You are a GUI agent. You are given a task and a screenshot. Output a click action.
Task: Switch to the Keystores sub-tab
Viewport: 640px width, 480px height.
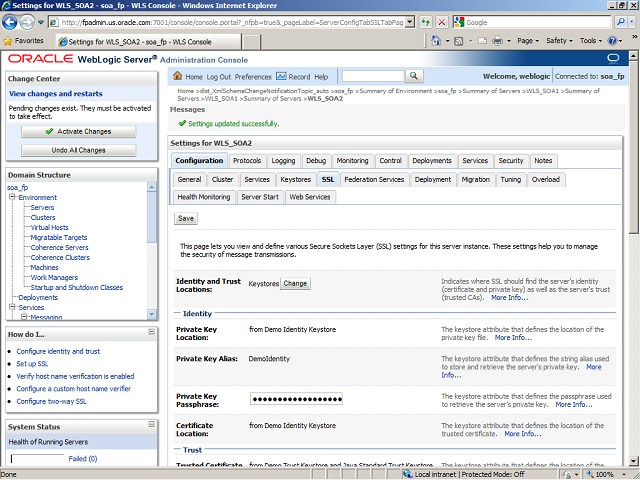295,179
